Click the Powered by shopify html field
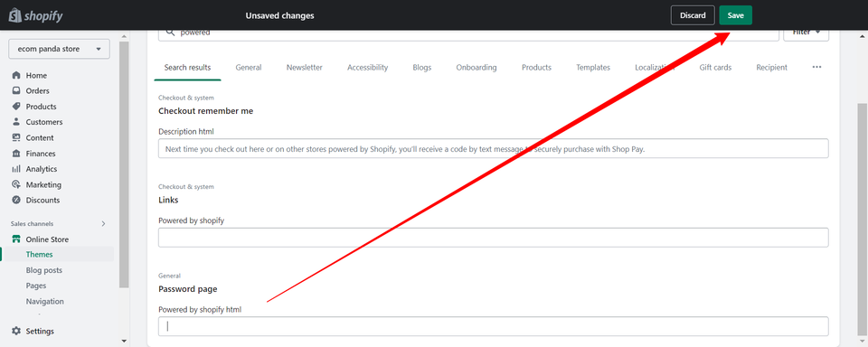Screen dimensions: 868x347 click(x=494, y=326)
